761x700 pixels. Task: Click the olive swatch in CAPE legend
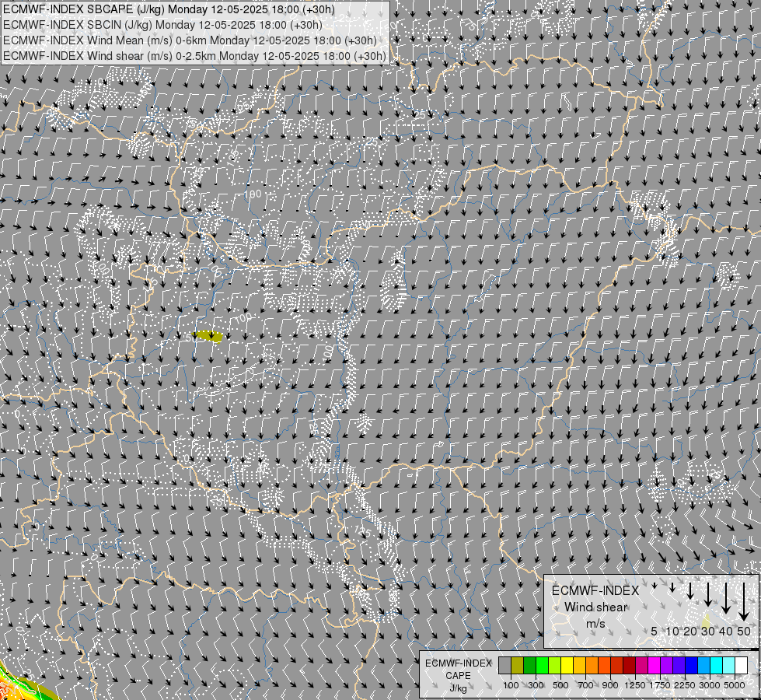(x=518, y=666)
